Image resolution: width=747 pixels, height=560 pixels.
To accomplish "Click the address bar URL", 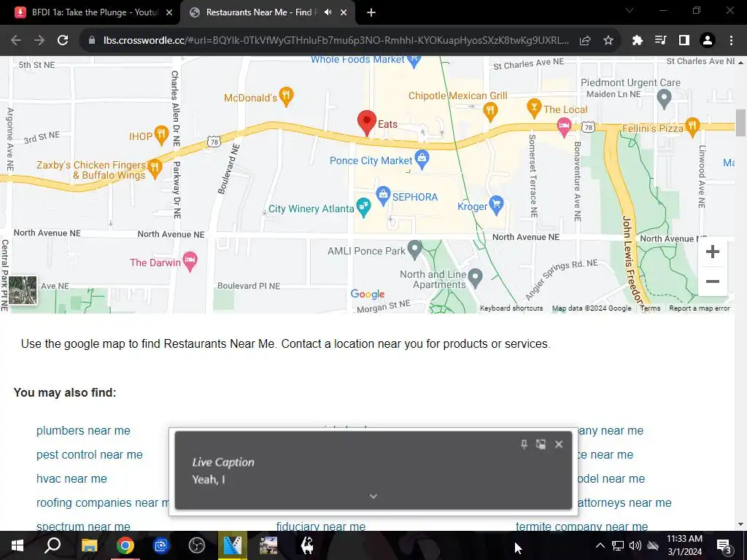I will (336, 41).
